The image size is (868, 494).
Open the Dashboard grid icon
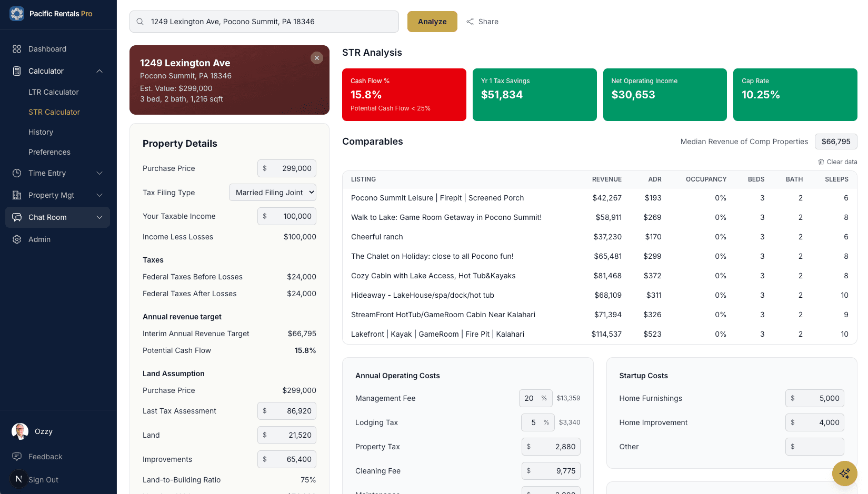coord(17,49)
